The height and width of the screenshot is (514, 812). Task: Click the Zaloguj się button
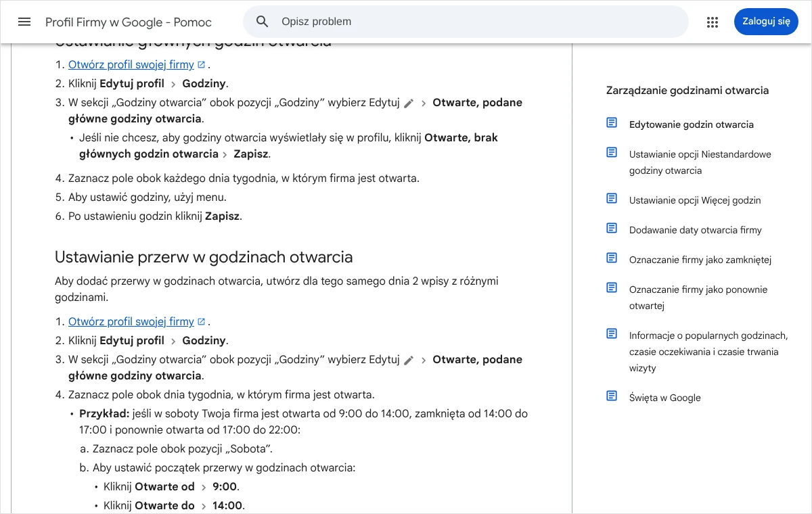[766, 22]
